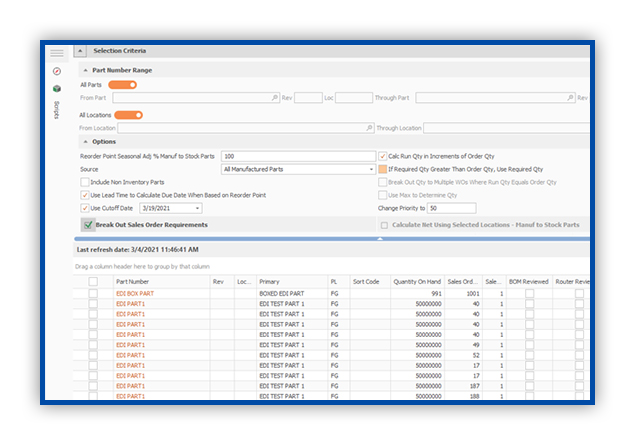Toggle If Required Qty Greater Than Order Qty checkbox

382,169
